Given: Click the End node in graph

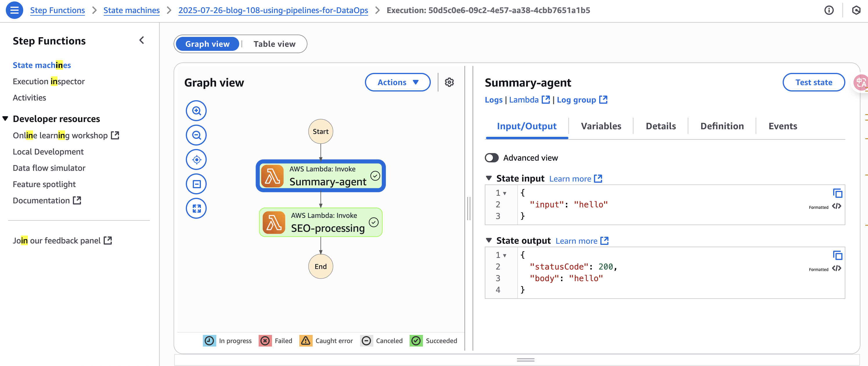Looking at the screenshot, I should [320, 267].
